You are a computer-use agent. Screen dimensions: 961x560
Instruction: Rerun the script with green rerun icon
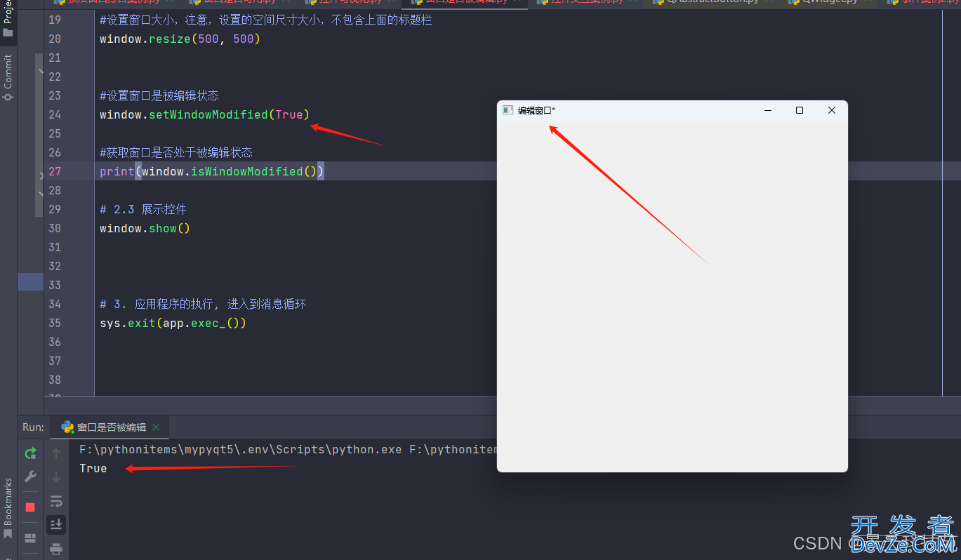[30, 453]
